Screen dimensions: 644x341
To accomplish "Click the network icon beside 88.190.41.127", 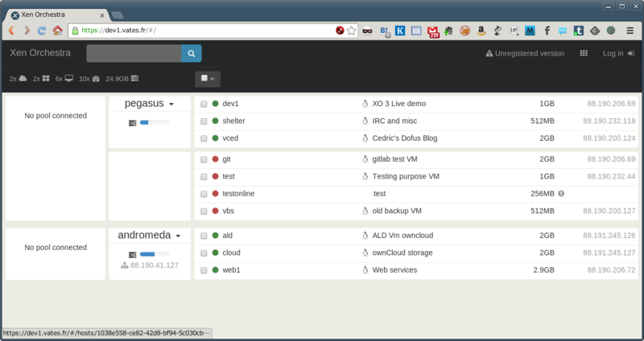I will (x=125, y=265).
